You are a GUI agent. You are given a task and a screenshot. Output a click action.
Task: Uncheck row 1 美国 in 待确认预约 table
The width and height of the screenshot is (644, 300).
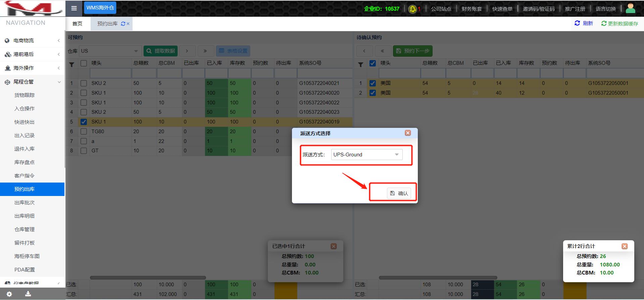tap(373, 83)
